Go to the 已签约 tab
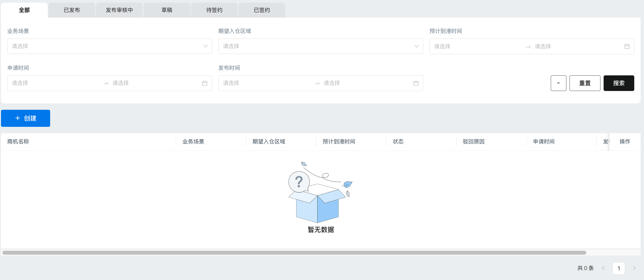This screenshot has height=280, width=644. (x=262, y=10)
